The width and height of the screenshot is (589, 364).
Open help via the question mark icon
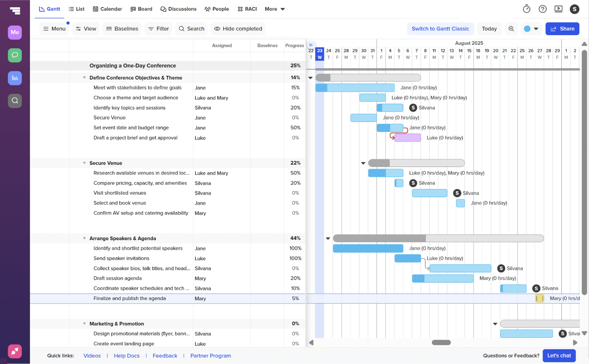tap(543, 8)
